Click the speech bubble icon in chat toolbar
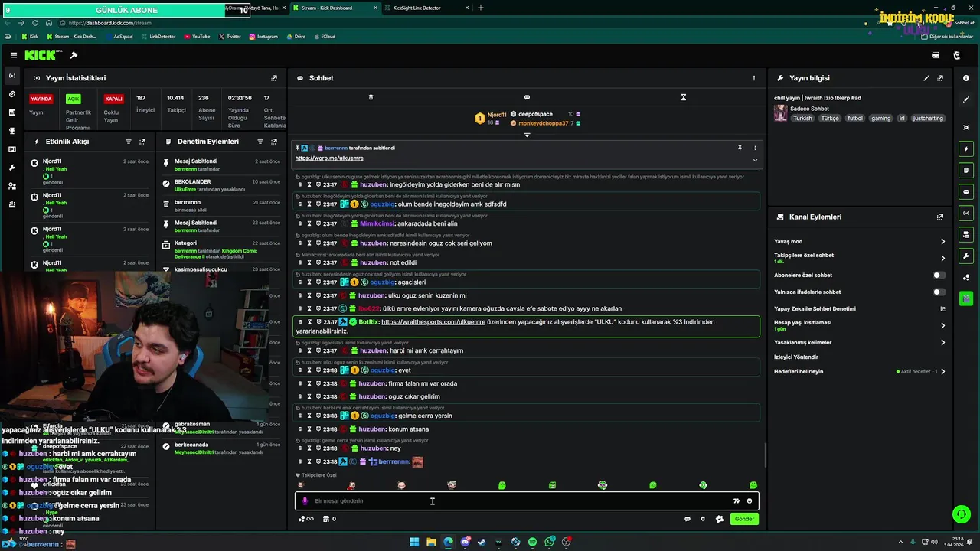The height and width of the screenshot is (551, 980). tap(527, 97)
